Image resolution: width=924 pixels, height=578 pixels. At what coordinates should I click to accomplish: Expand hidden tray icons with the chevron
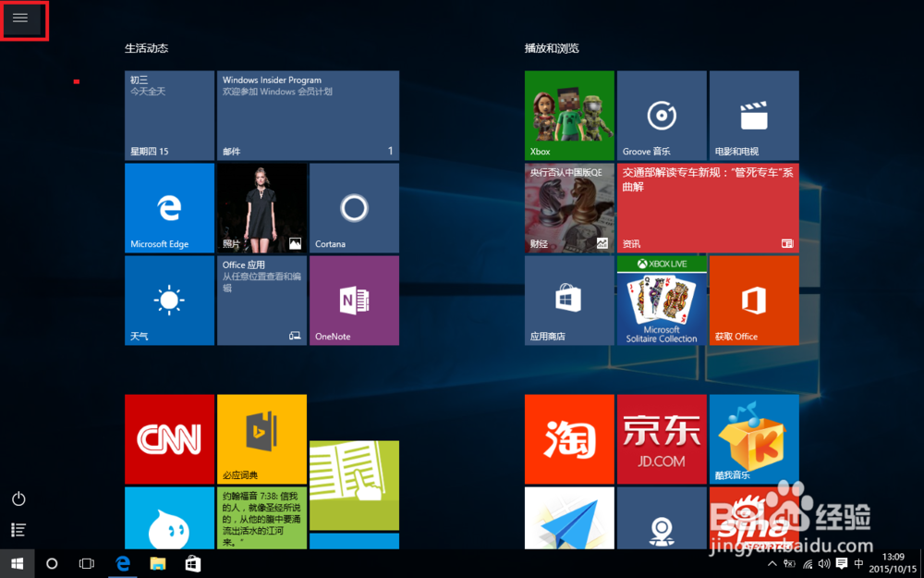pyautogui.click(x=772, y=563)
